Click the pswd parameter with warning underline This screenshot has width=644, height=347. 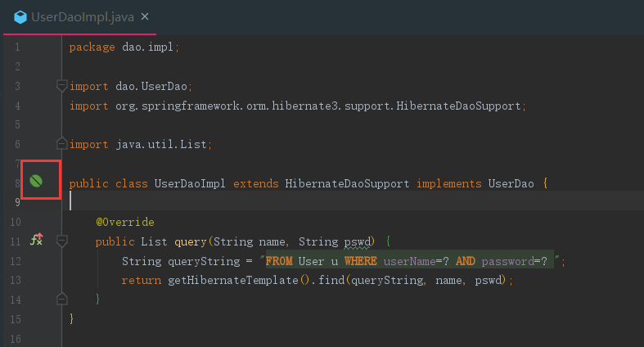(x=358, y=242)
